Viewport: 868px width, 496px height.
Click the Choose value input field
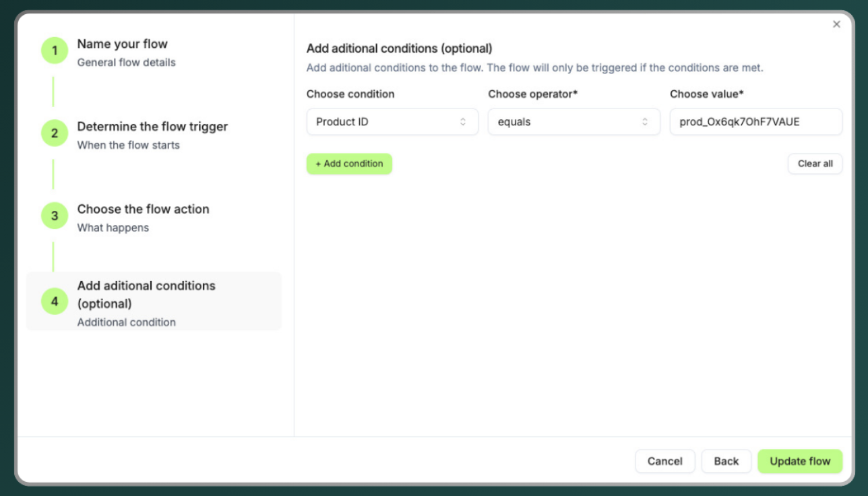pos(755,122)
